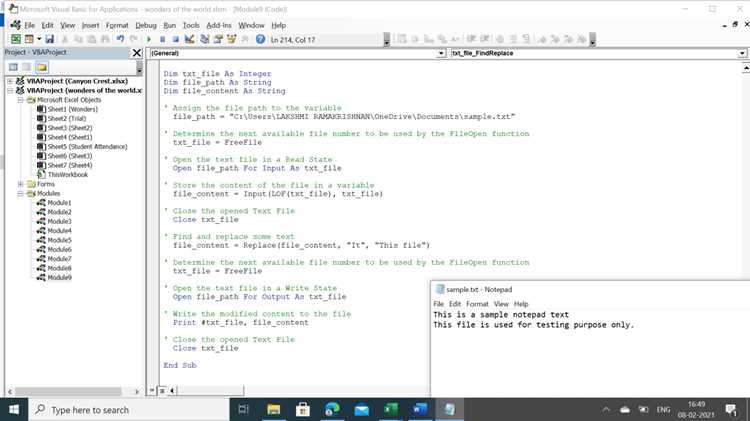750x421 pixels.
Task: Toggle Breakpoint from the Edit toolbar
Action: (x=500, y=39)
